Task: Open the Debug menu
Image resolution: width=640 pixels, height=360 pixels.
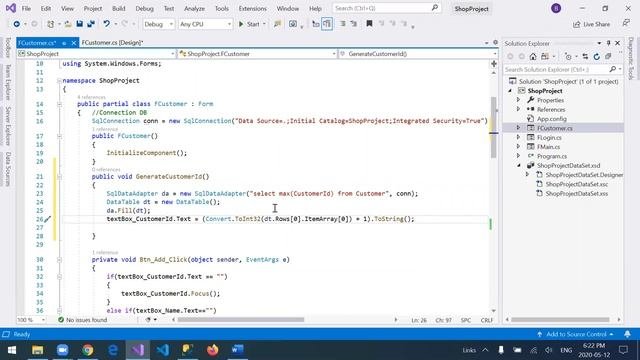Action: 144,8
